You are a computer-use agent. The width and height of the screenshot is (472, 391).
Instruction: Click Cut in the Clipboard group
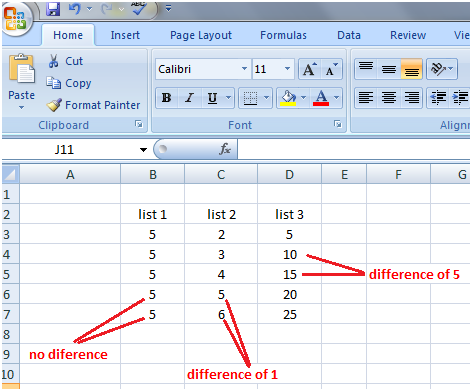tap(65, 61)
